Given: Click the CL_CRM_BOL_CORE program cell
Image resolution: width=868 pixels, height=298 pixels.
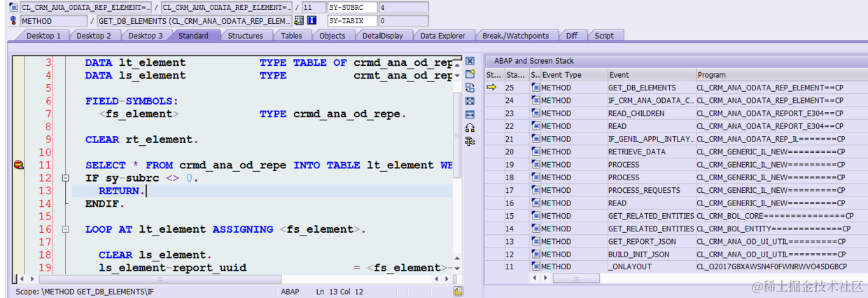Looking at the screenshot, I should click(780, 215).
